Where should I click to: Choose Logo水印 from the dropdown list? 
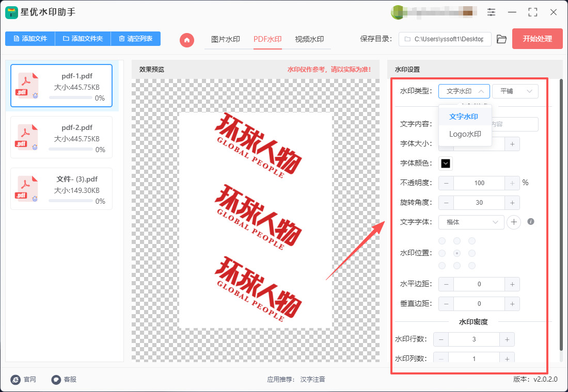[x=465, y=134]
